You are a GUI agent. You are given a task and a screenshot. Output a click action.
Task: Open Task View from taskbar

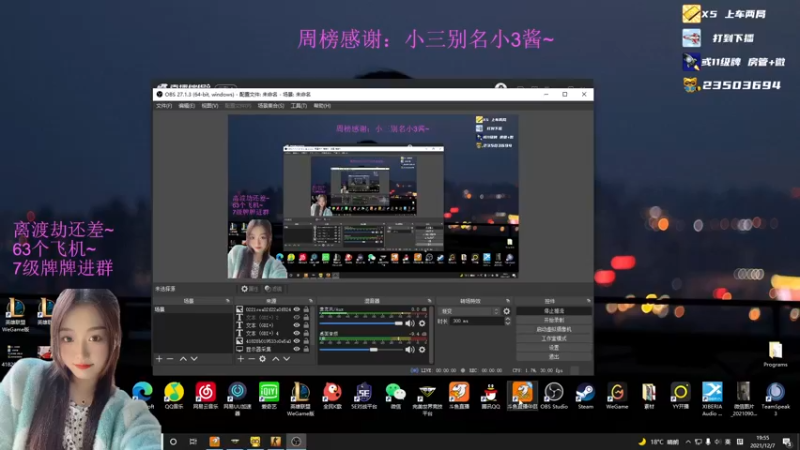[x=193, y=442]
